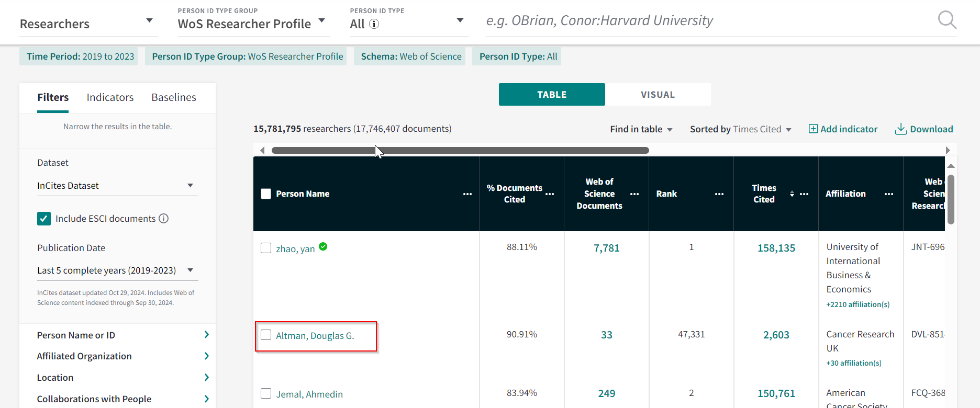Click the search magnifier icon
Image resolution: width=980 pixels, height=408 pixels.
[x=947, y=20]
